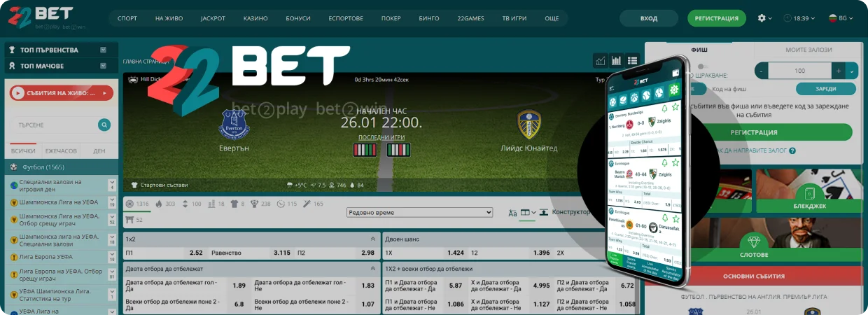The width and height of the screenshot is (868, 315).
Task: Open the ОЩЕ menu
Action: point(552,18)
